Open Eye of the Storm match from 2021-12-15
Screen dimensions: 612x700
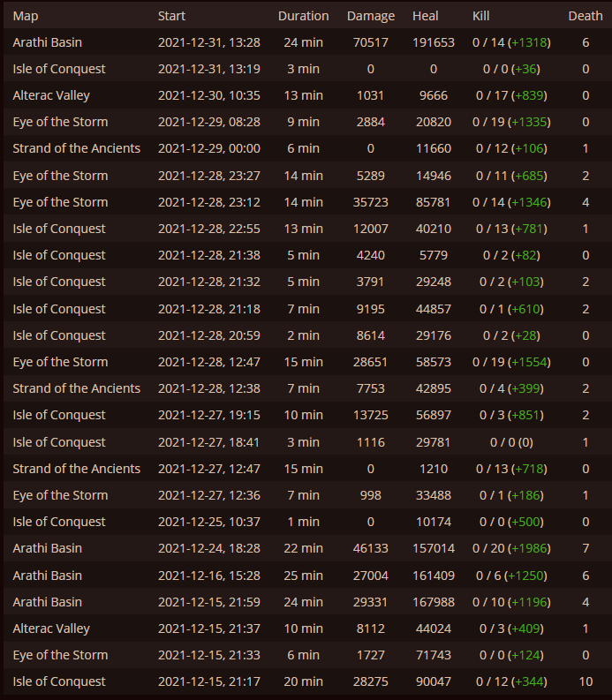60,655
